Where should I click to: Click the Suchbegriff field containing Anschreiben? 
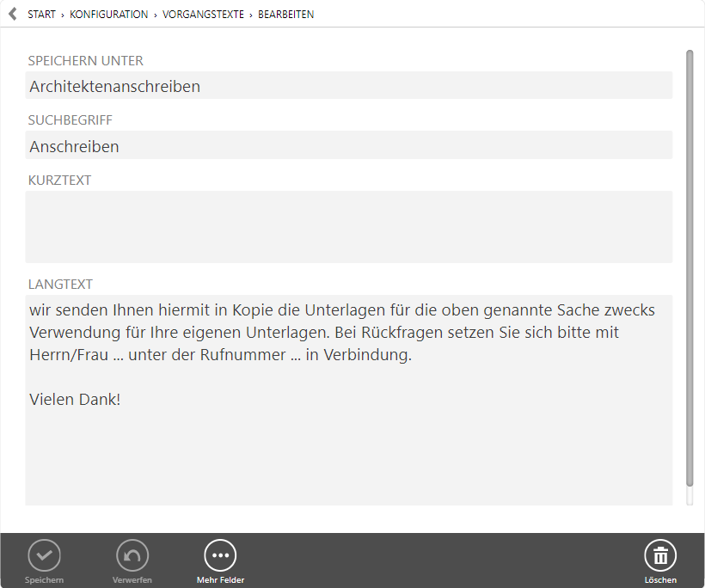(x=348, y=146)
